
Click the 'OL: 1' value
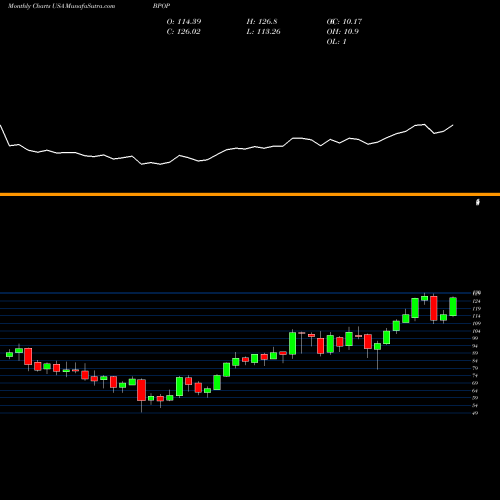pos(336,42)
